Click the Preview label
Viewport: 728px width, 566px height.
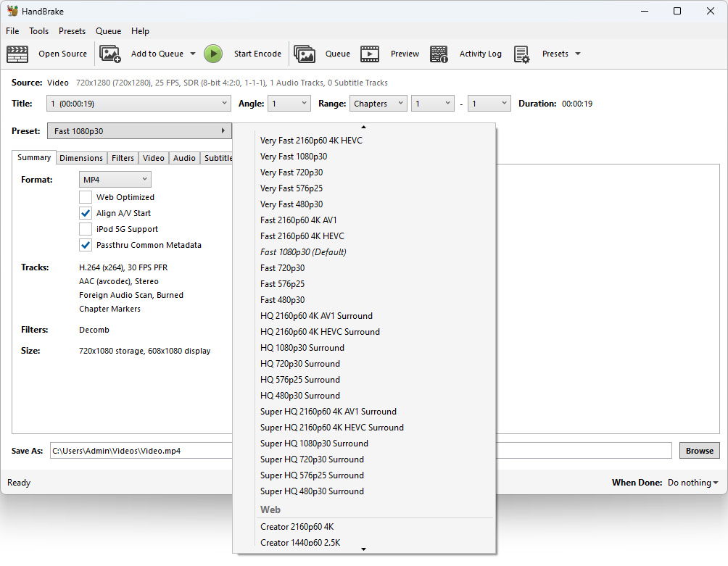click(405, 54)
